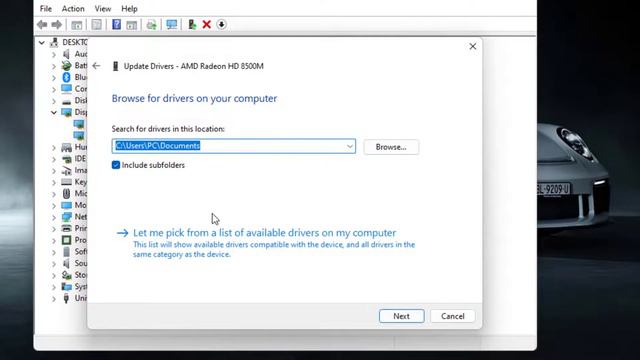Select the Display adapters icon in tree

pos(66,112)
